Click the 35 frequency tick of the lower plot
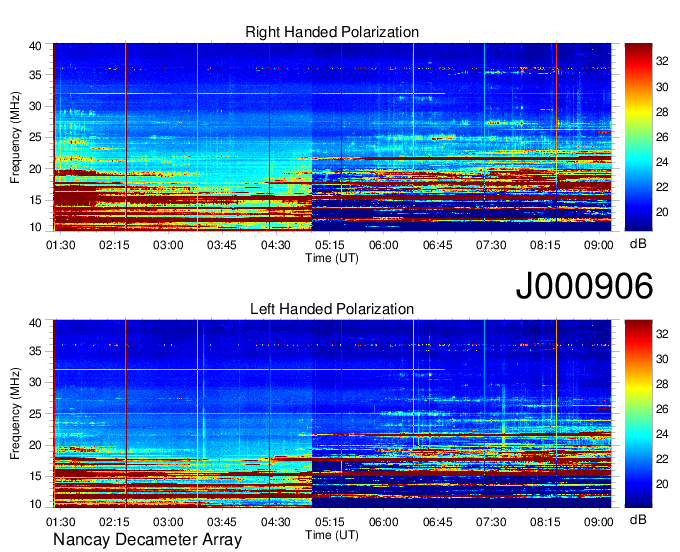The image size is (680, 552). [35, 351]
